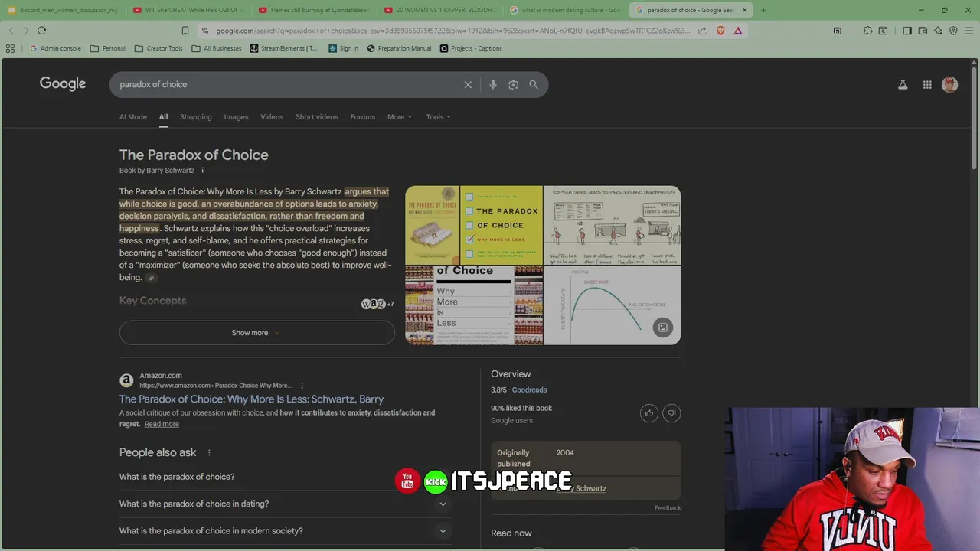Open the extensions puzzle icon

(867, 31)
